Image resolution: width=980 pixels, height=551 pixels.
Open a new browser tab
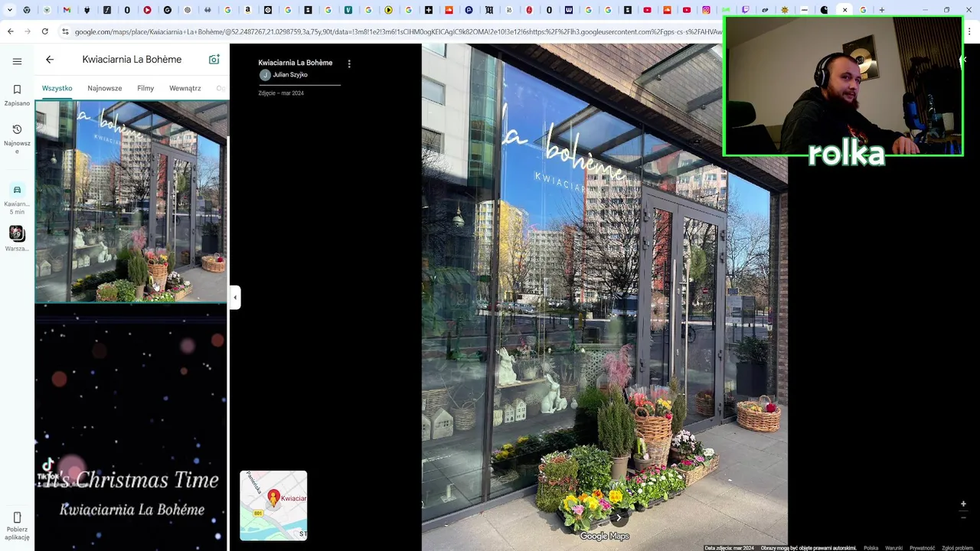coord(882,10)
